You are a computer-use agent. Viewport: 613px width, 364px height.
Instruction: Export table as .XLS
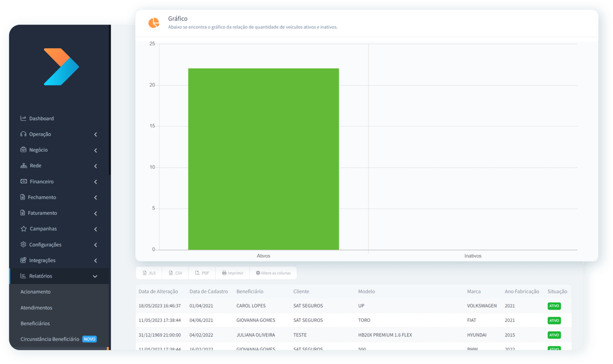tap(149, 273)
